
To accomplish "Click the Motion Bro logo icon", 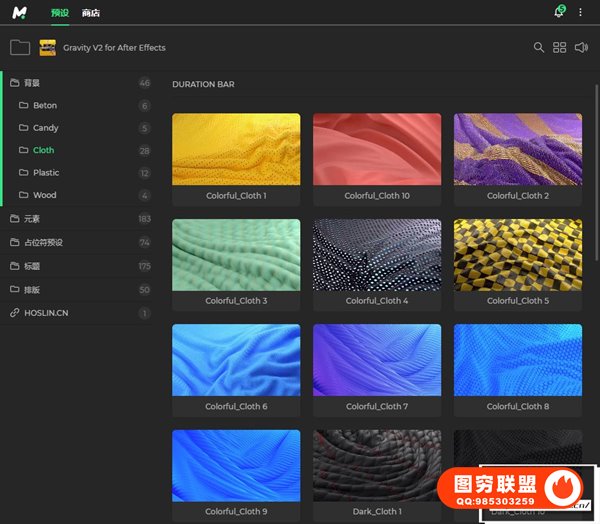I will (21, 12).
